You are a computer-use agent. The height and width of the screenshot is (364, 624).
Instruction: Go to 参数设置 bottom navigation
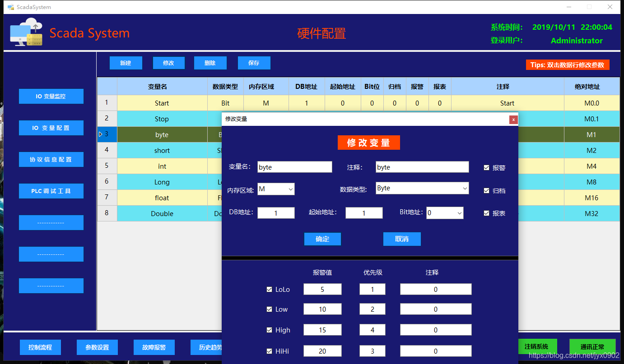pyautogui.click(x=97, y=347)
